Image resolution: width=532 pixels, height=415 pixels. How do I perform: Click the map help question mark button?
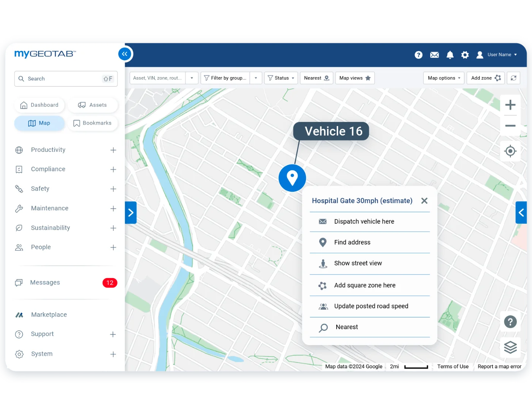(x=510, y=322)
